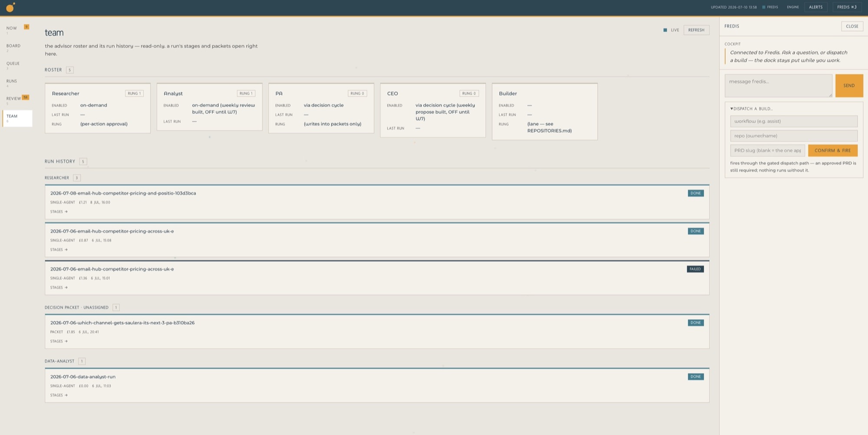Click the Rung 1 tag on Researcher card
The width and height of the screenshot is (868, 435).
(x=134, y=94)
